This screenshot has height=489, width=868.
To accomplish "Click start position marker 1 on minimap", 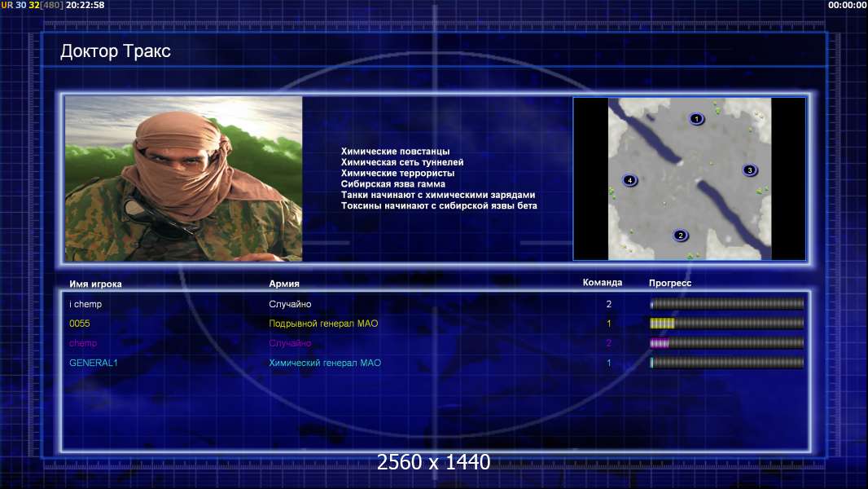I will 696,118.
